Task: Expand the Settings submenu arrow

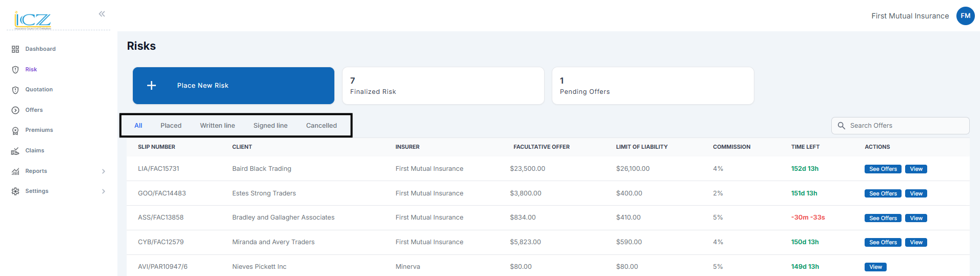Action: point(104,191)
